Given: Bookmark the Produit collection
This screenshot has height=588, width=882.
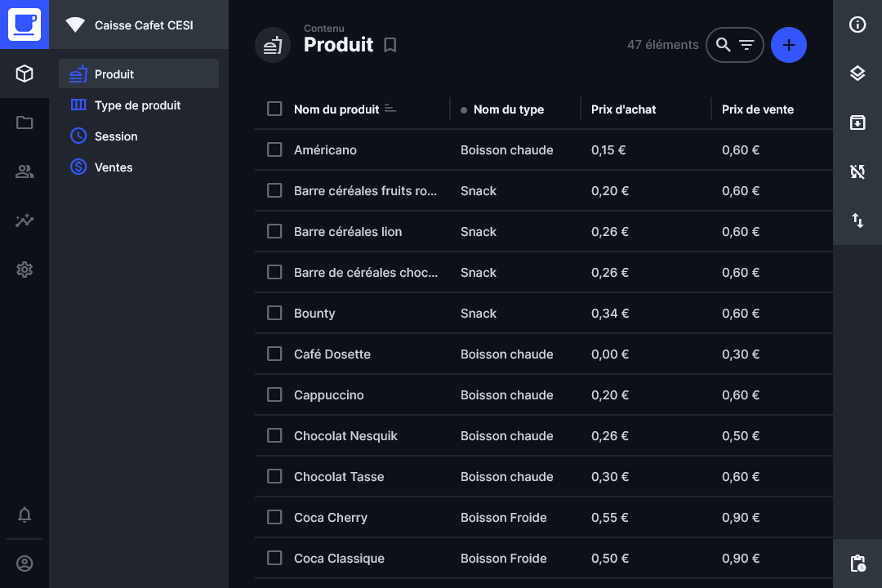Looking at the screenshot, I should [x=390, y=45].
